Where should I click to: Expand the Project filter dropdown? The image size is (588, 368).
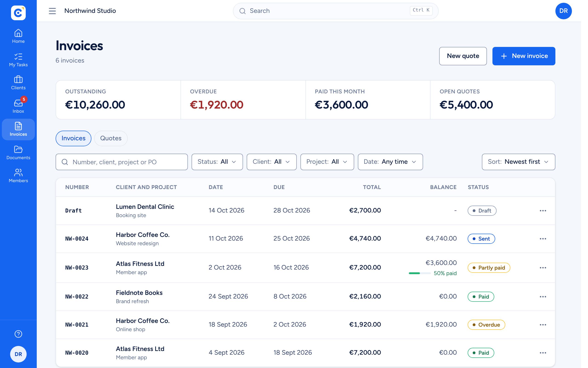pyautogui.click(x=327, y=162)
